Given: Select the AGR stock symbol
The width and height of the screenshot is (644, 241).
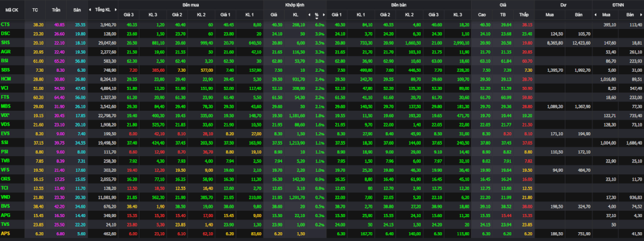Looking at the screenshot, I should (6, 52).
